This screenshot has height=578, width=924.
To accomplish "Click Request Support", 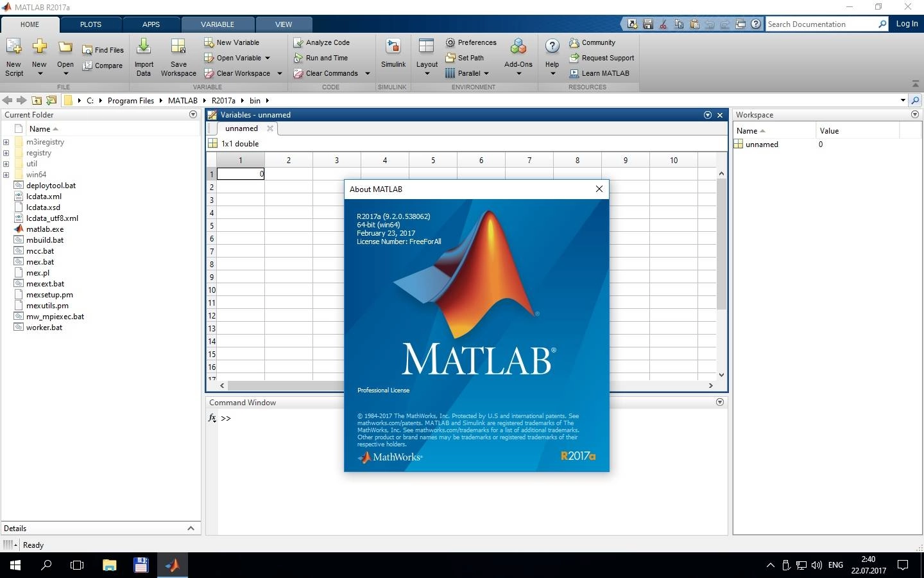I will coord(602,58).
